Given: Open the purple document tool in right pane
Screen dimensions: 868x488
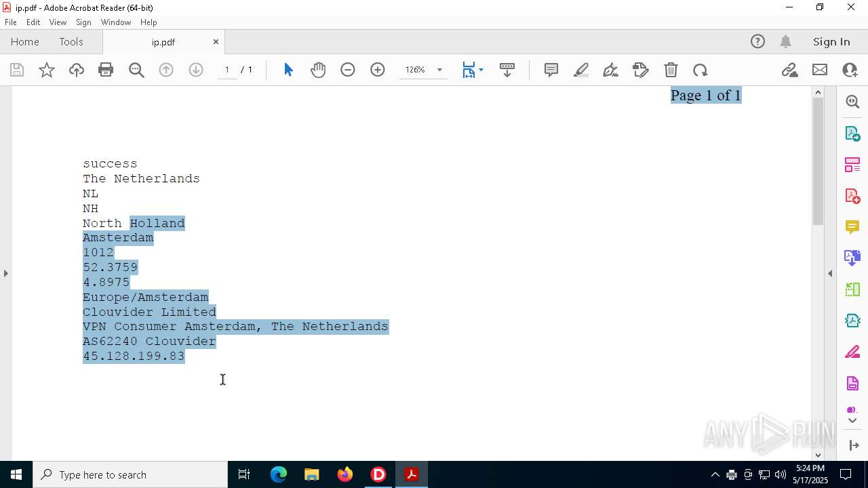Looking at the screenshot, I should point(852,384).
